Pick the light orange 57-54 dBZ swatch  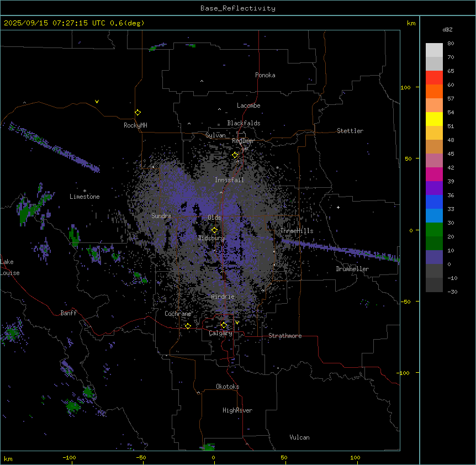(x=434, y=105)
